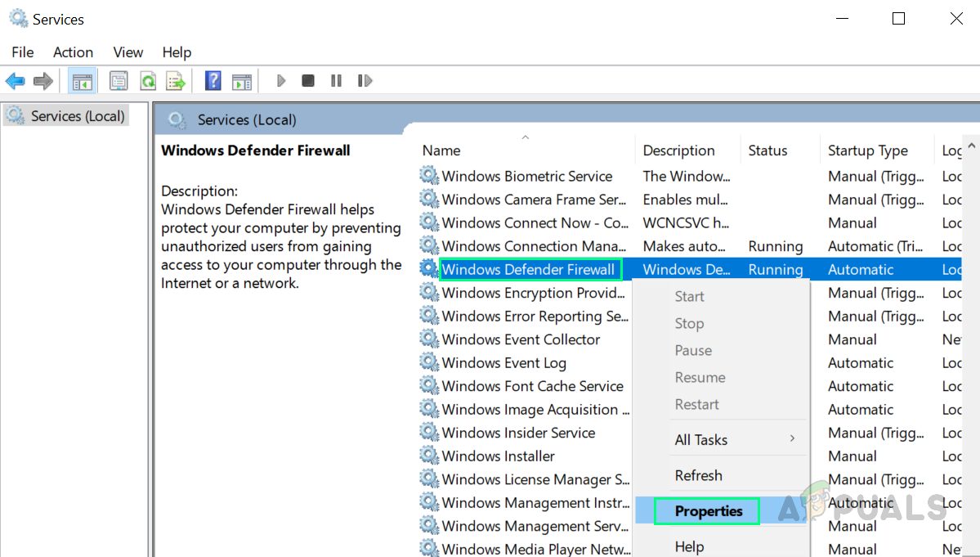This screenshot has width=980, height=557.
Task: Open the toolbar Properties sheet icon
Action: 119,81
